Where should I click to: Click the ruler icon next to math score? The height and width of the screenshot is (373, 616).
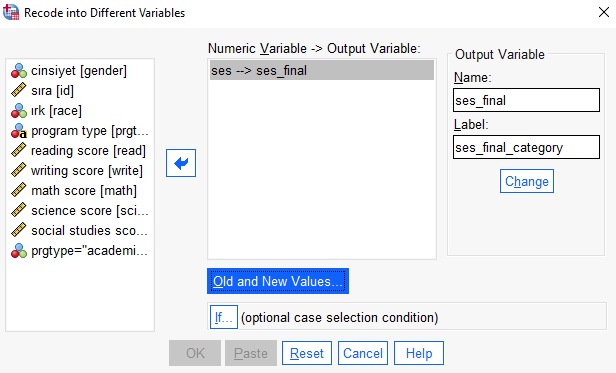coord(18,191)
